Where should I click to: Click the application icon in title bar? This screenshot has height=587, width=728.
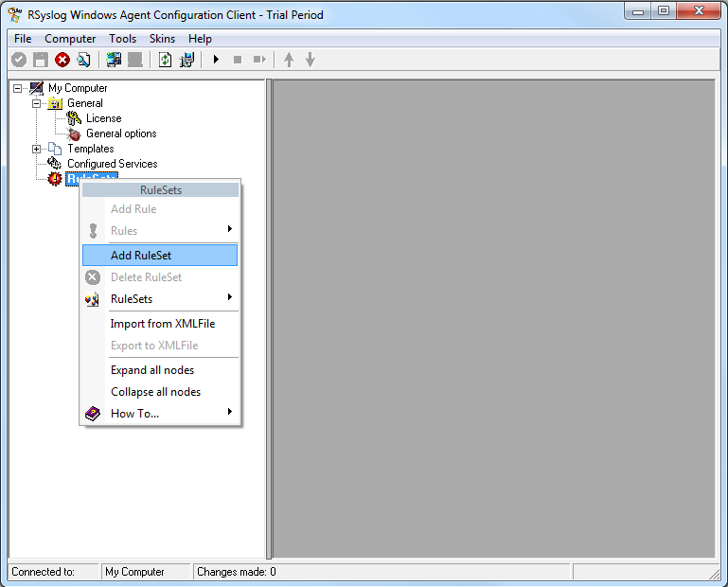15,15
